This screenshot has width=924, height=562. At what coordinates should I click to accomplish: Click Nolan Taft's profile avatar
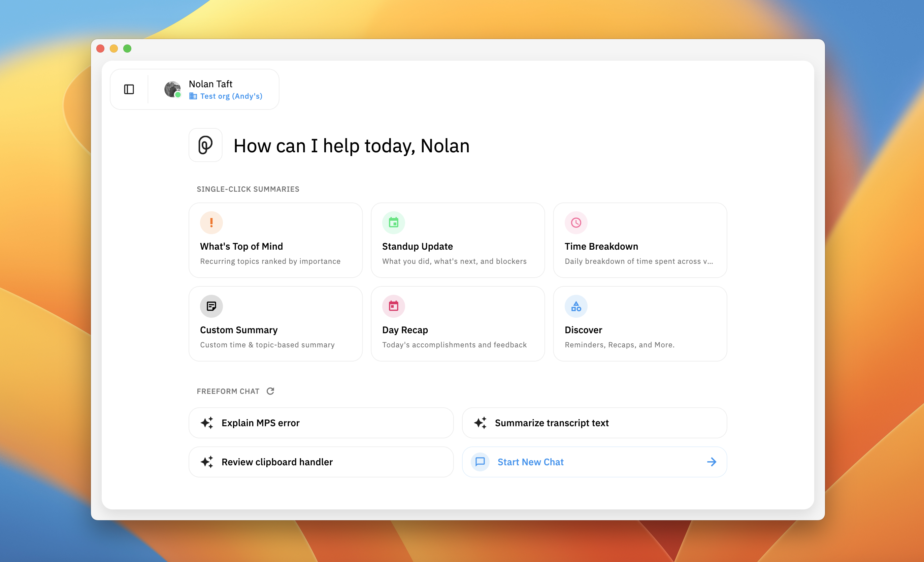tap(172, 89)
